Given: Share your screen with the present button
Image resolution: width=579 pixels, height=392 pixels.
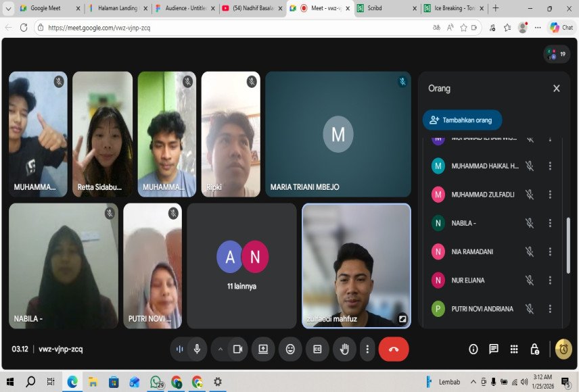Looking at the screenshot, I should 263,349.
